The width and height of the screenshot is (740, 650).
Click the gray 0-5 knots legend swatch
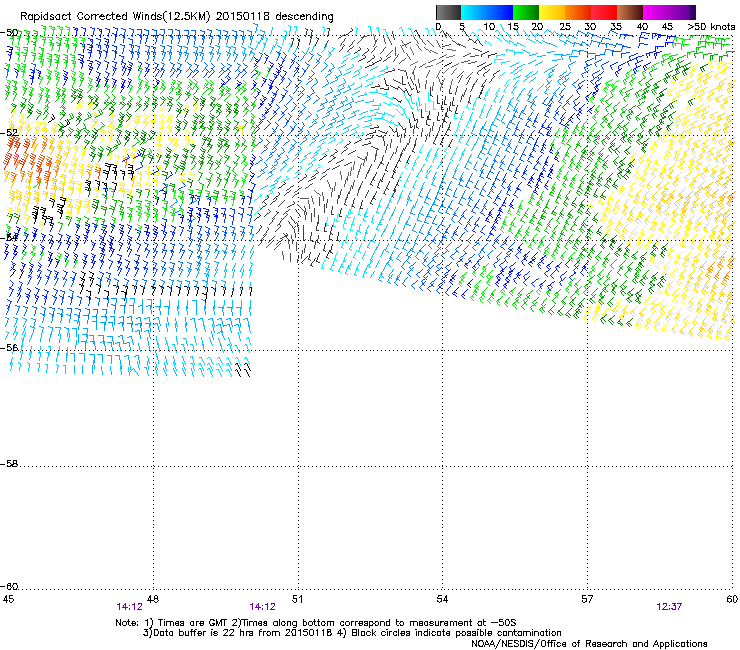[448, 12]
